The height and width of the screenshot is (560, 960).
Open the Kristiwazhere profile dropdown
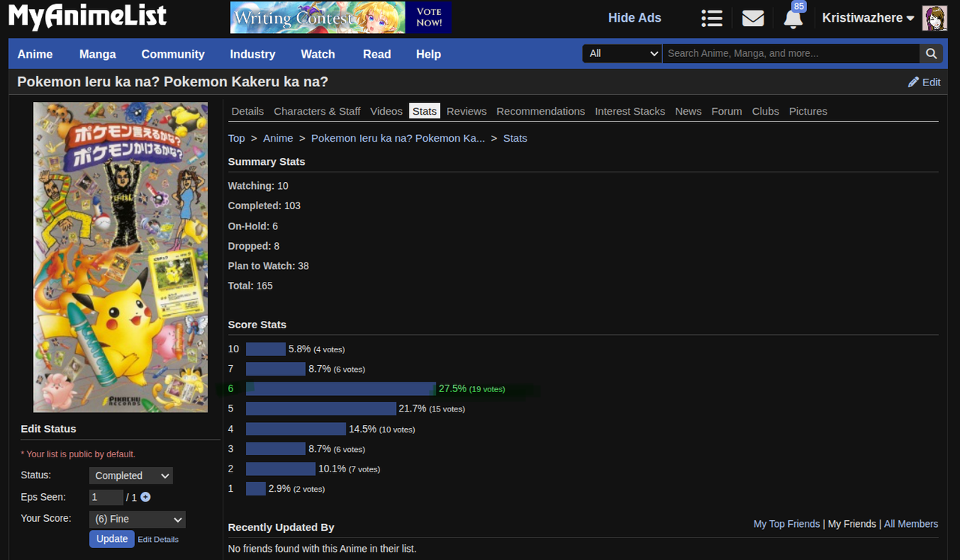pos(868,18)
